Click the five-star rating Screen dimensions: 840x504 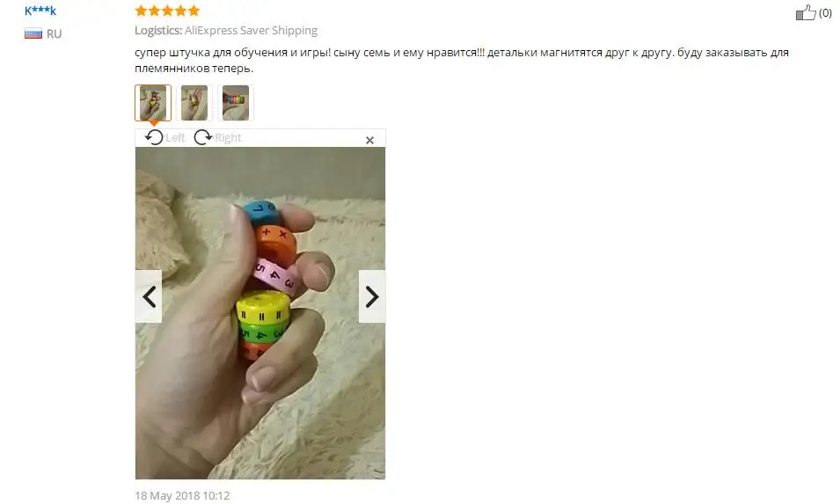tap(167, 11)
